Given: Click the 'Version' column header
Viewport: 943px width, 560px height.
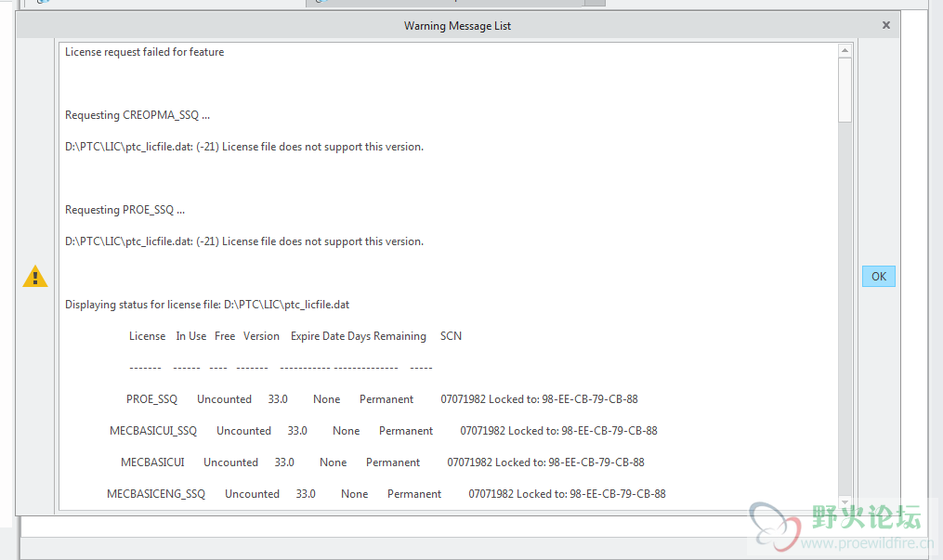Looking at the screenshot, I should (x=261, y=336).
